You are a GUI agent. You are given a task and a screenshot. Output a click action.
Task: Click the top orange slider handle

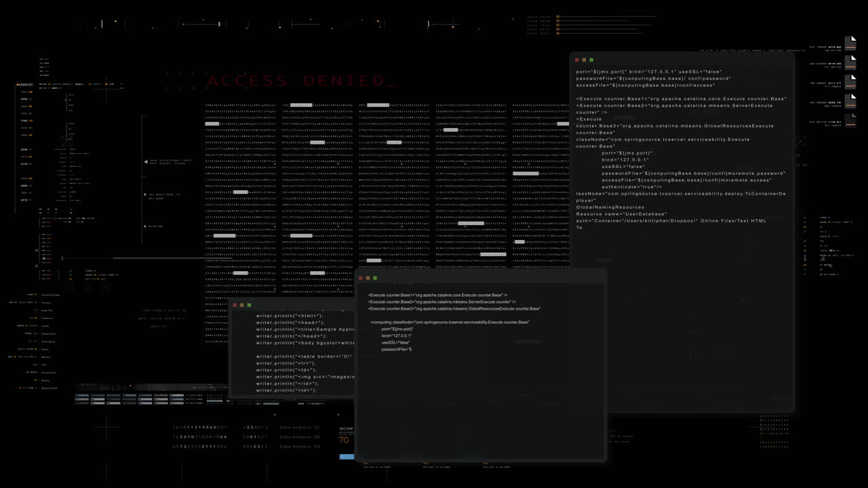557,17
